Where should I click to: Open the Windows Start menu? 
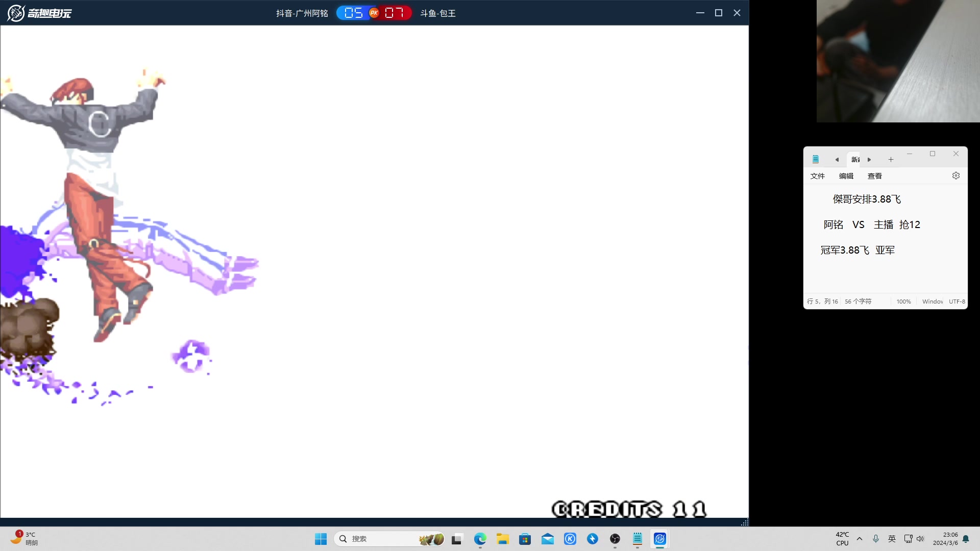click(x=321, y=539)
